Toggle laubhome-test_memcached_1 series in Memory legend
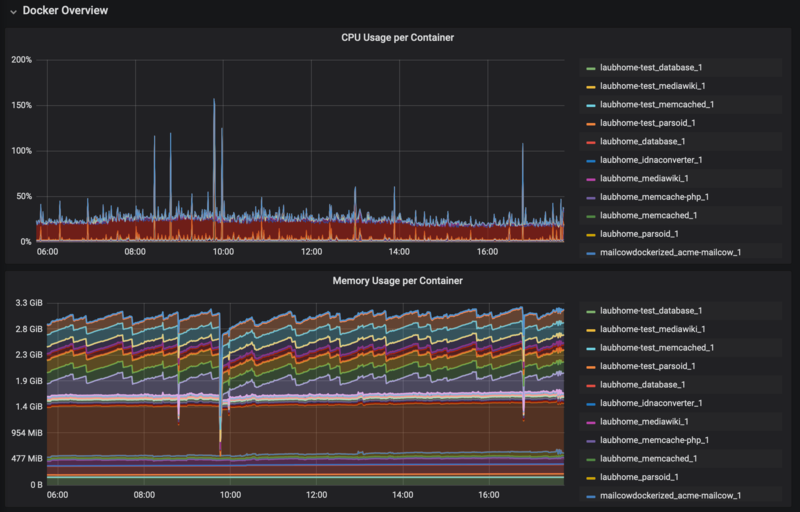Image resolution: width=800 pixels, height=512 pixels. click(658, 348)
